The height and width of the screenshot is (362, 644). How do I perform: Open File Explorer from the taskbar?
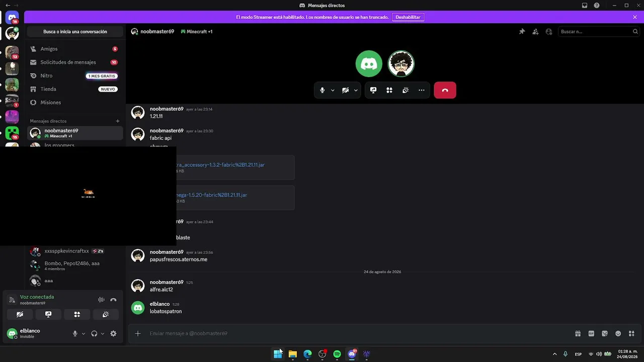click(x=292, y=354)
